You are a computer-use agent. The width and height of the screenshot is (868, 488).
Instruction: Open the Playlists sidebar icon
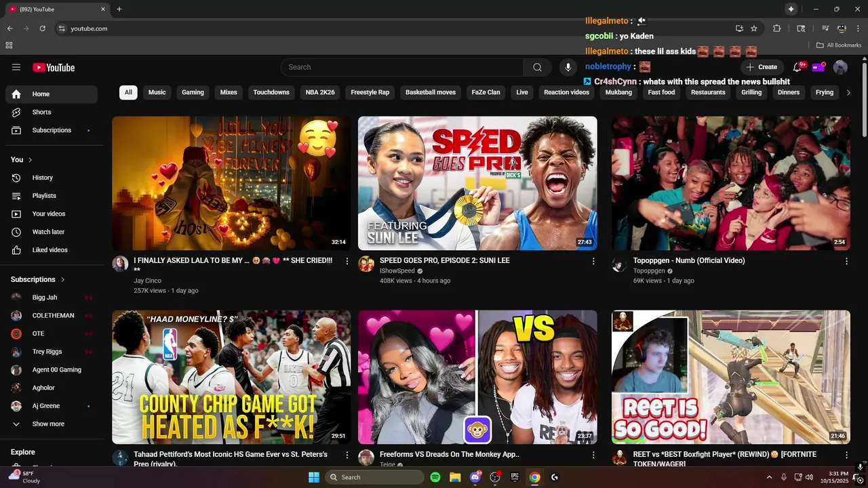point(16,196)
